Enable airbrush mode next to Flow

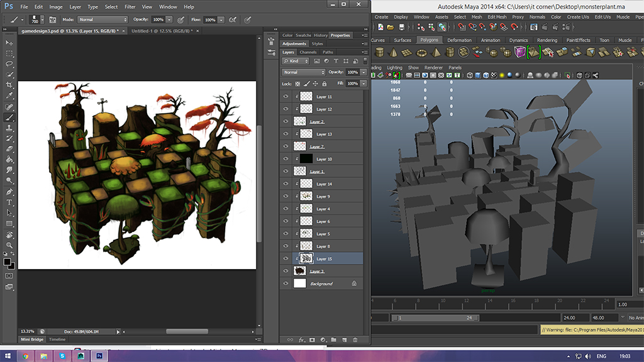233,19
